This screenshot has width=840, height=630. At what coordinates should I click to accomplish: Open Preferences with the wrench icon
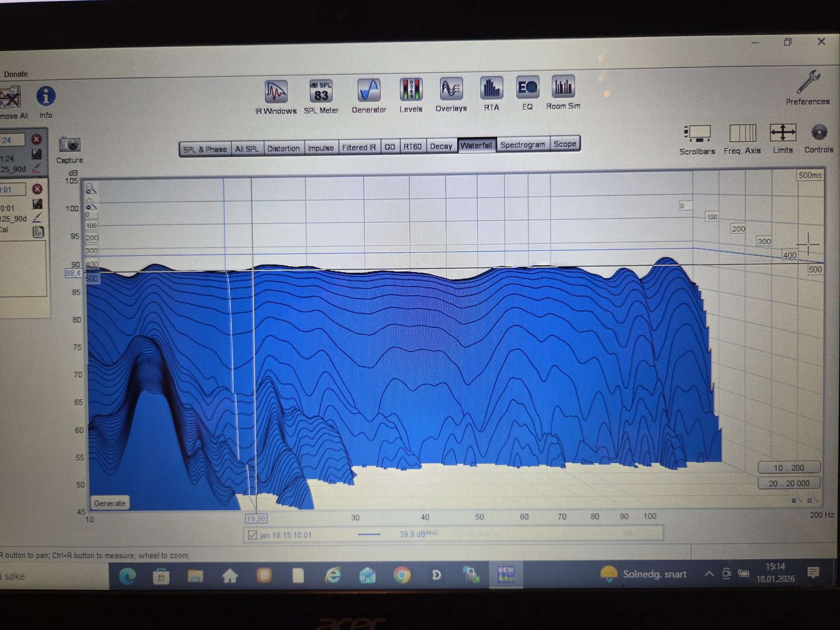pos(808,87)
